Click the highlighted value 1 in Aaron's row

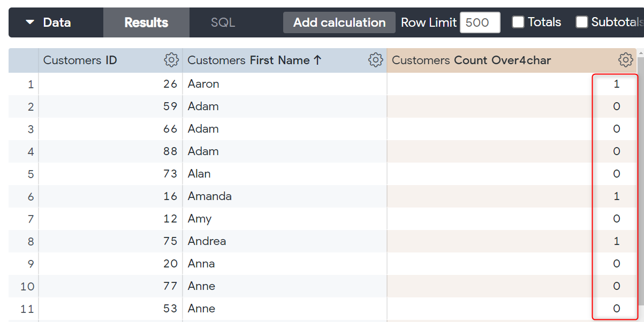click(616, 83)
